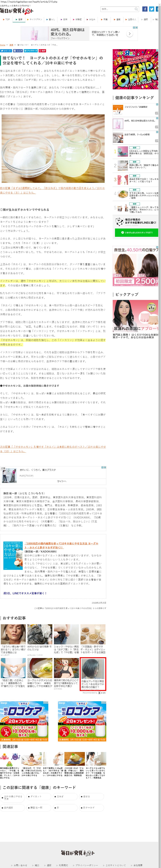Click the ツイート share button below the breadcrumb
Screen dimensions: 161x868
6,51
